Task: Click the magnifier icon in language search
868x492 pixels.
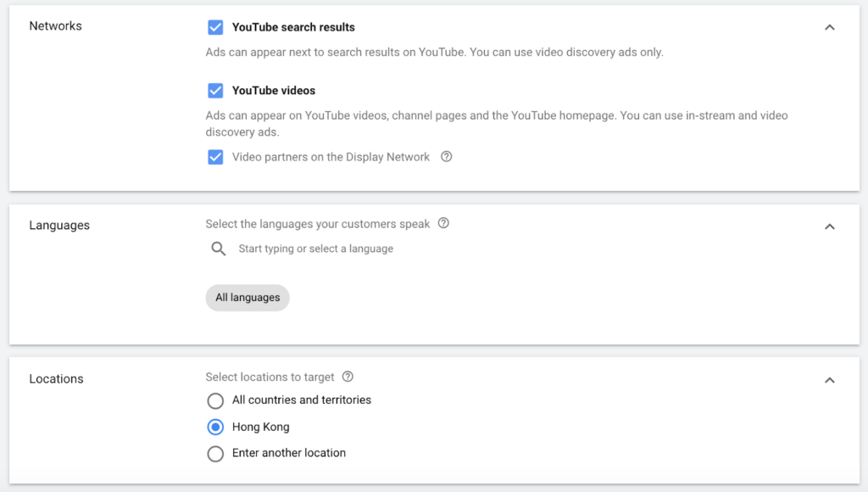Action: click(x=219, y=249)
